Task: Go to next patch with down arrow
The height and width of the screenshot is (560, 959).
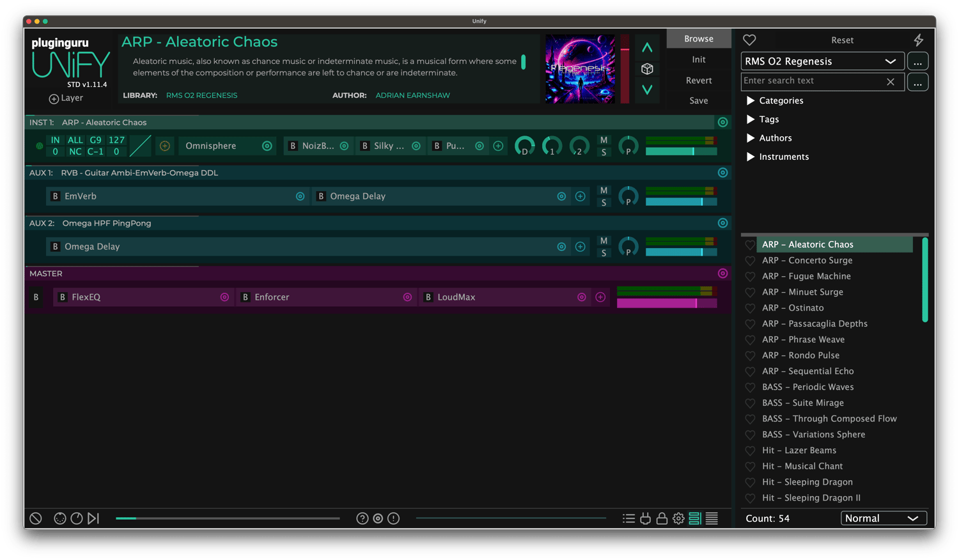Action: coord(647,90)
